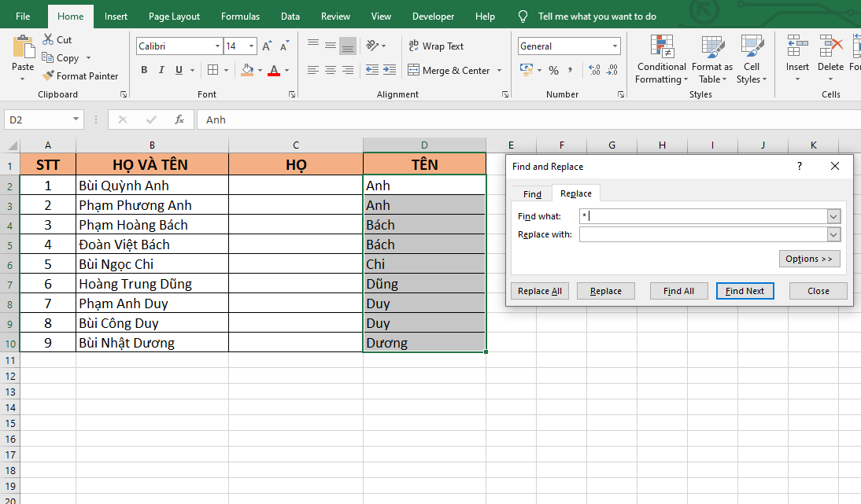The width and height of the screenshot is (861, 504).
Task: Click the Fill Color paint bucket swatch
Action: pos(247,70)
